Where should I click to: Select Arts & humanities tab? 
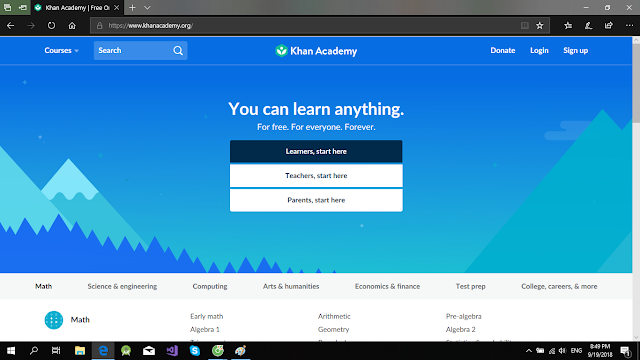[x=291, y=287]
